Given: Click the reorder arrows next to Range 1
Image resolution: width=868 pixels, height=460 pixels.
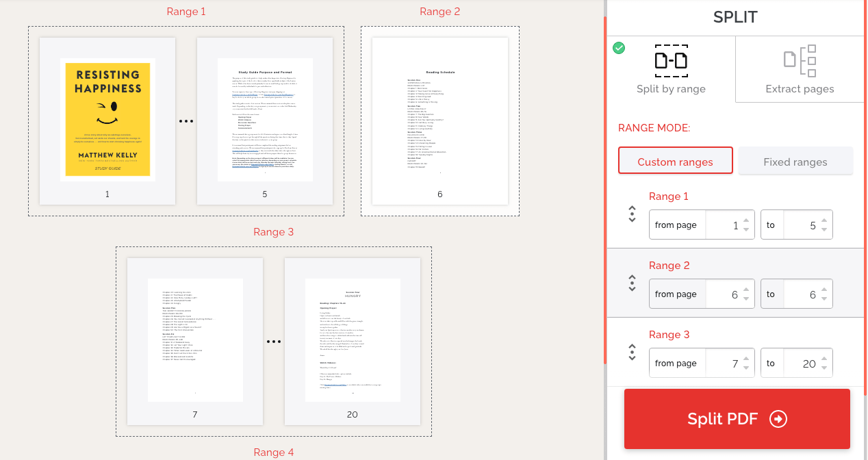Looking at the screenshot, I should pyautogui.click(x=631, y=214).
